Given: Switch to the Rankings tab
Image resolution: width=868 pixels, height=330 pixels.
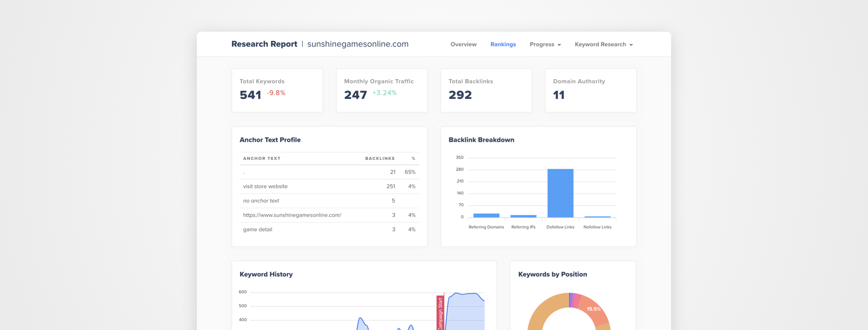Looking at the screenshot, I should (503, 44).
